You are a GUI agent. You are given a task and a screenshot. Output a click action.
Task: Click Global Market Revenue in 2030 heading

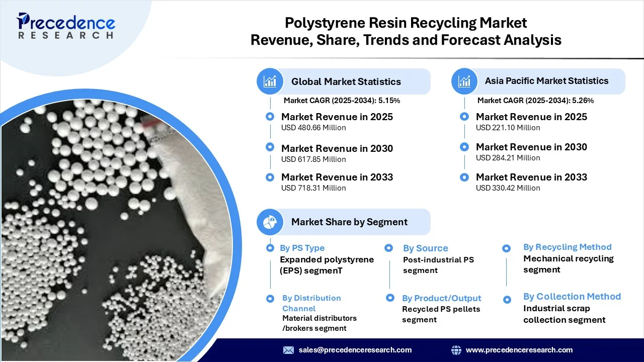tap(337, 148)
